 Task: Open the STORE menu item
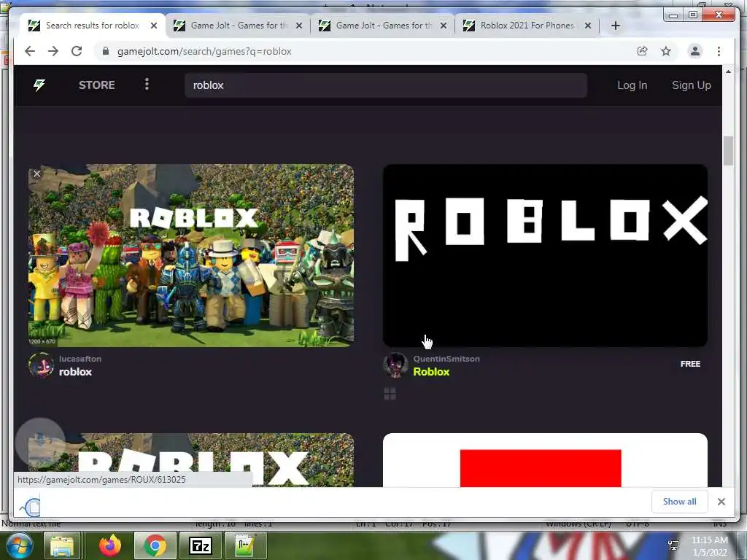point(97,85)
